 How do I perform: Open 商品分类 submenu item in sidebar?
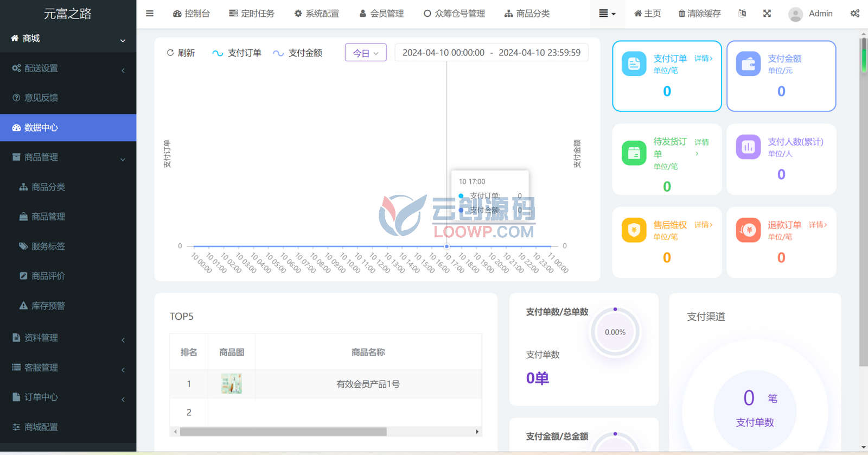tap(68, 187)
